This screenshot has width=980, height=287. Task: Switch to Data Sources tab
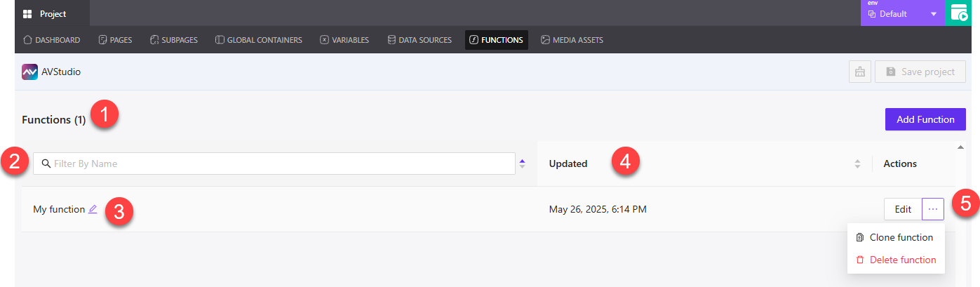click(x=419, y=40)
